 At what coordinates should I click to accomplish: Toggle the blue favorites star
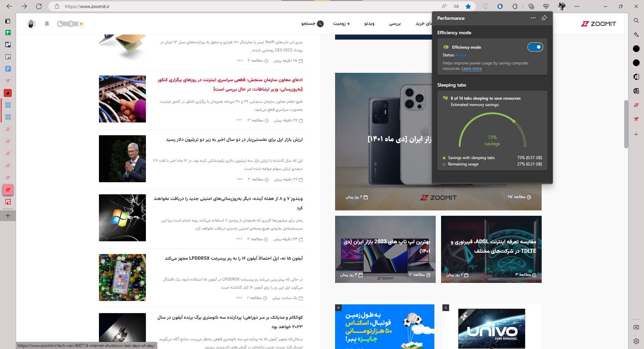[x=468, y=6]
